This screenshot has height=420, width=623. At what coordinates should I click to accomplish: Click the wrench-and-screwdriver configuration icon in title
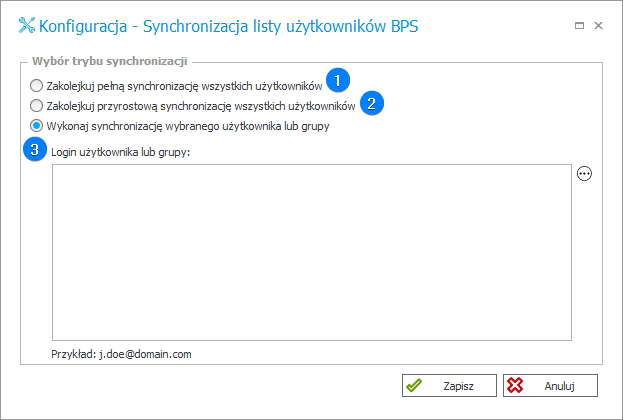coord(27,25)
